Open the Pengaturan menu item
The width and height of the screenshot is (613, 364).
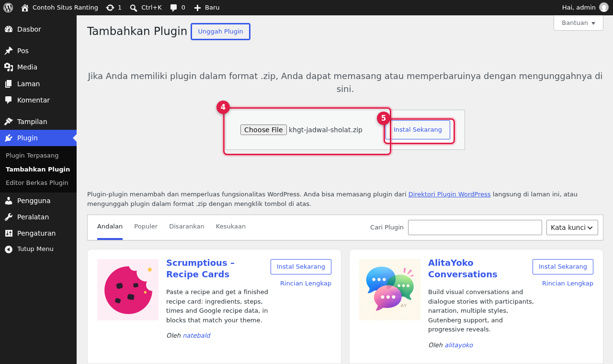pyautogui.click(x=38, y=233)
